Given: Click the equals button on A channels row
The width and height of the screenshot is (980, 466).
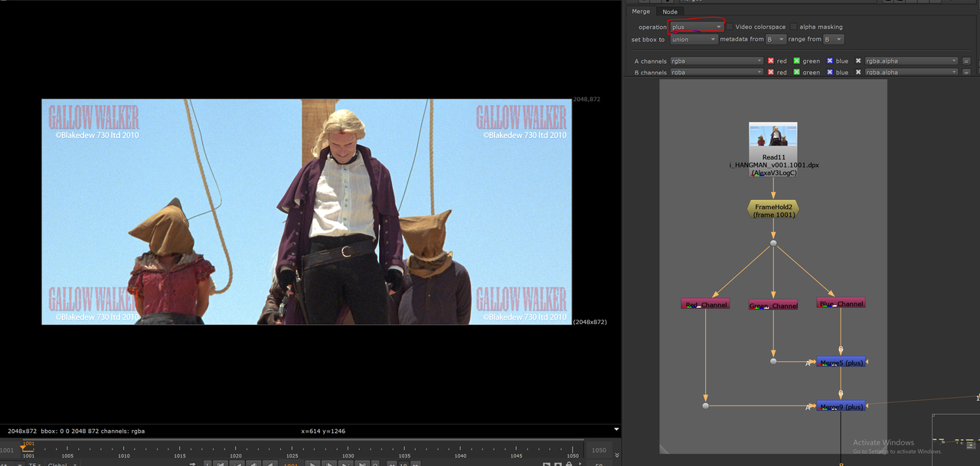Looking at the screenshot, I should pyautogui.click(x=966, y=61).
